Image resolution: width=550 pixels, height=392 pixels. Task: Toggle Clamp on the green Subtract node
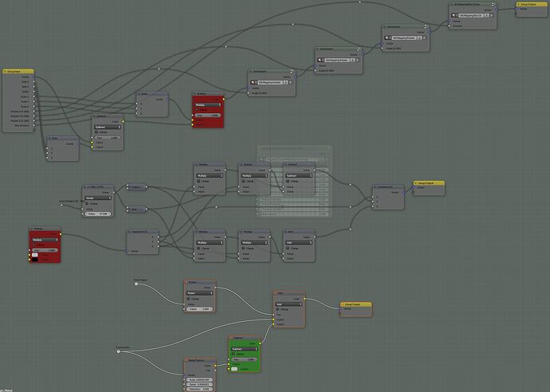click(x=234, y=354)
